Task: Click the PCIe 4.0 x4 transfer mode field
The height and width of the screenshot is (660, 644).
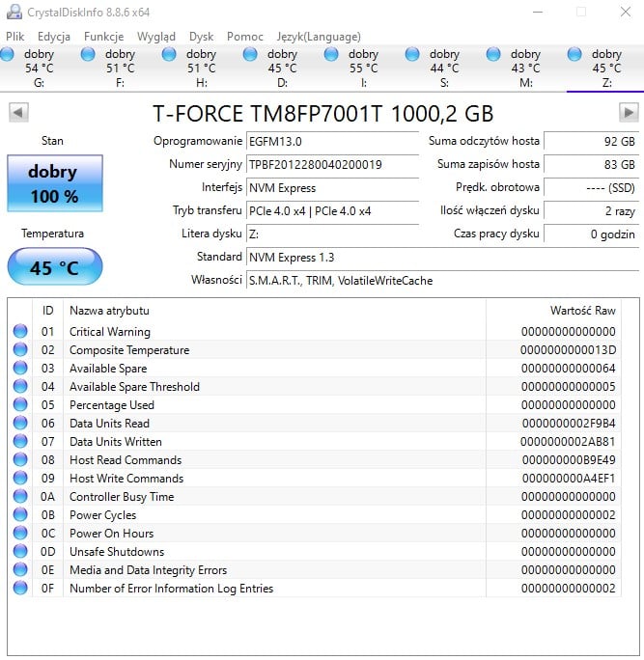Action: [x=332, y=211]
